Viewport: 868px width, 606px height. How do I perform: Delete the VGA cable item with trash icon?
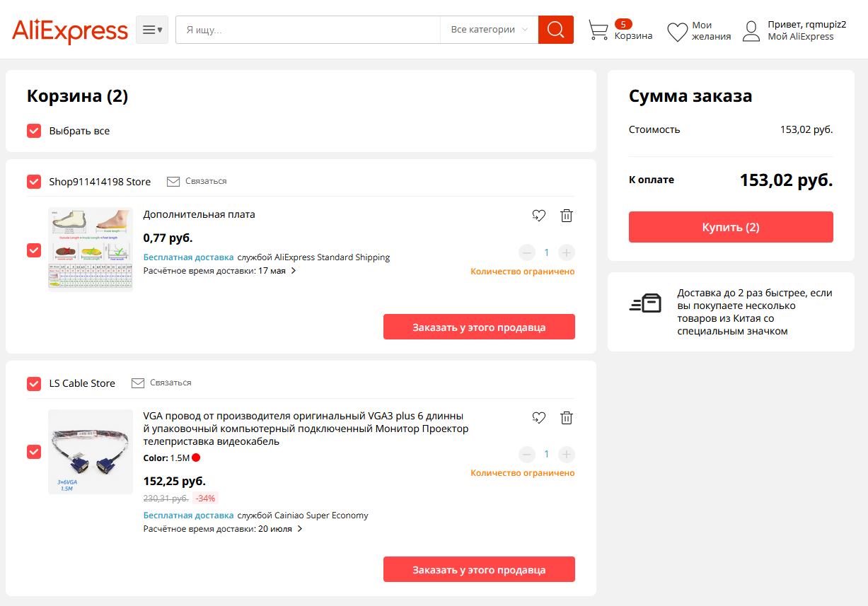tap(567, 418)
